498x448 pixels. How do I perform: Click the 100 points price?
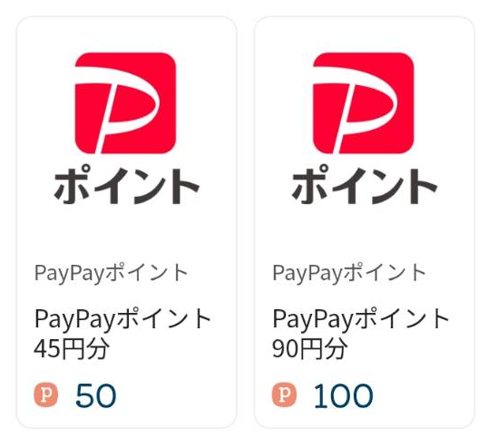point(343,395)
